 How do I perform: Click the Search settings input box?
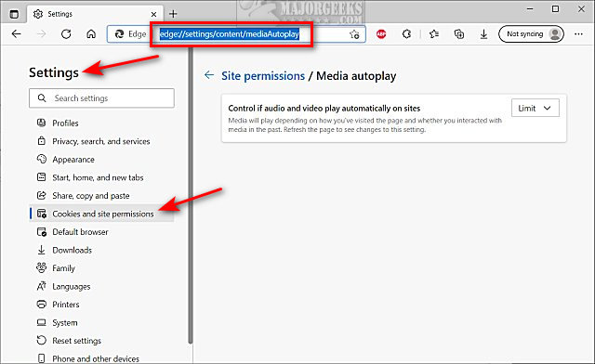(101, 98)
